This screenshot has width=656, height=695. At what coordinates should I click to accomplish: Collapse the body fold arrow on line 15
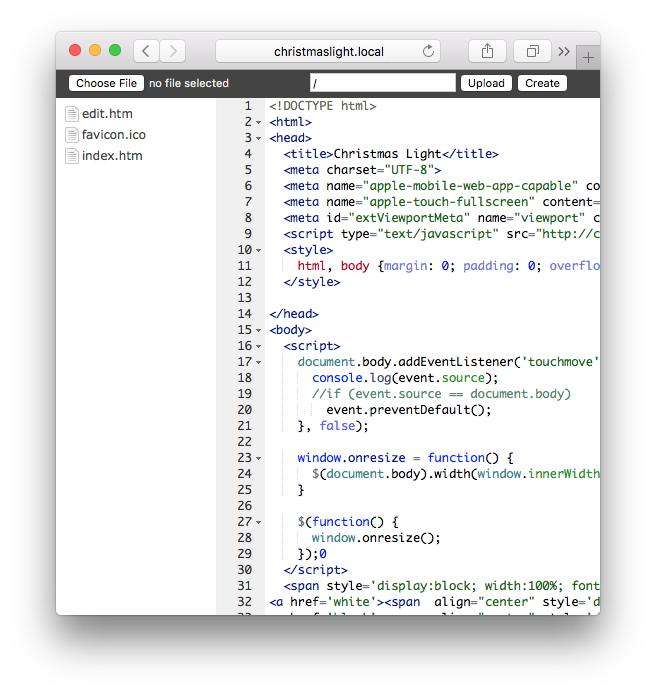coord(259,330)
